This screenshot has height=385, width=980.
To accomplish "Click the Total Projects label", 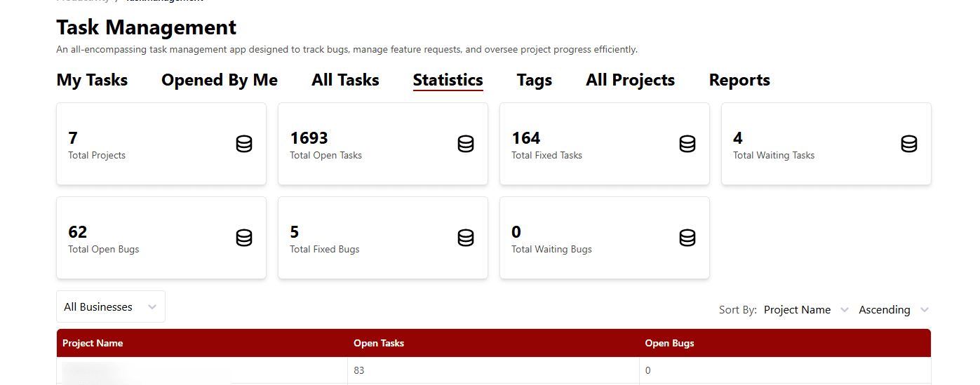I will click(97, 156).
